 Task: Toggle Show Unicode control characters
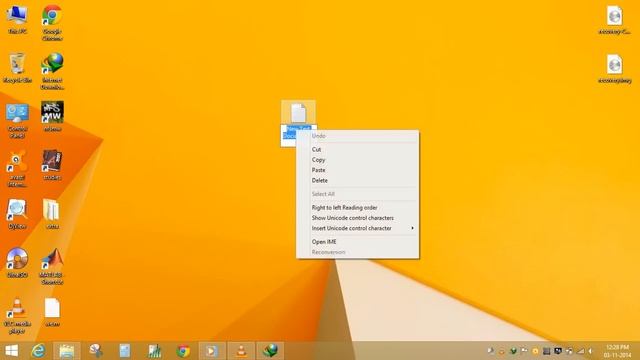(358, 218)
